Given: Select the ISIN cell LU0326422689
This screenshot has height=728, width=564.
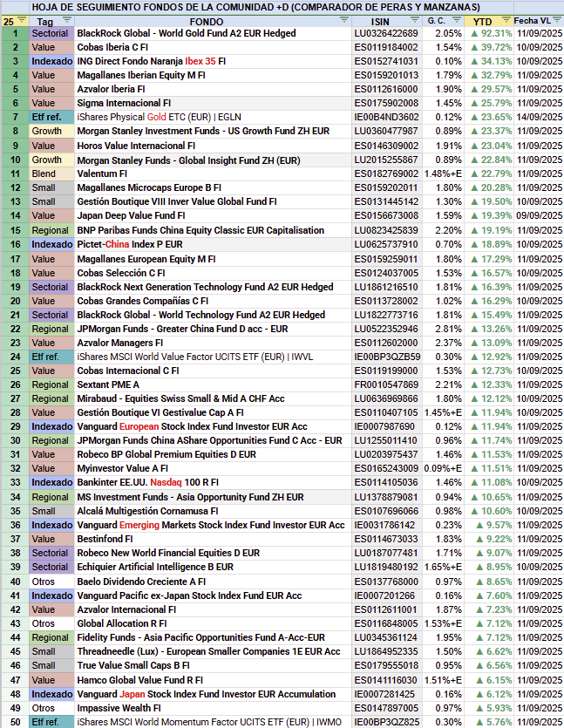Looking at the screenshot, I should pyautogui.click(x=386, y=33).
